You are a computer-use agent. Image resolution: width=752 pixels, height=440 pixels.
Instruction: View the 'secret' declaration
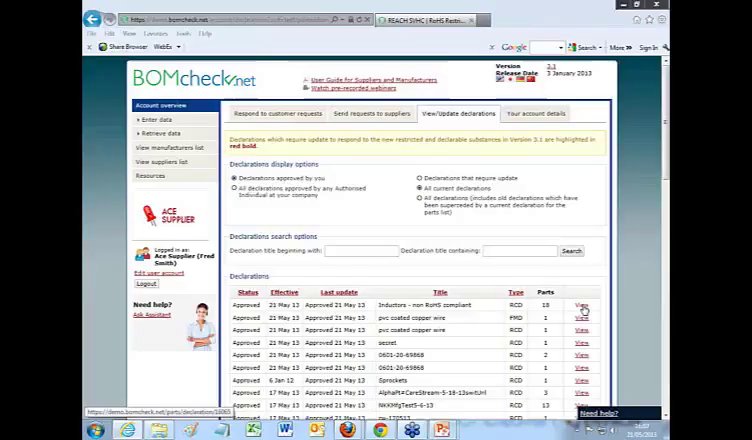[581, 343]
